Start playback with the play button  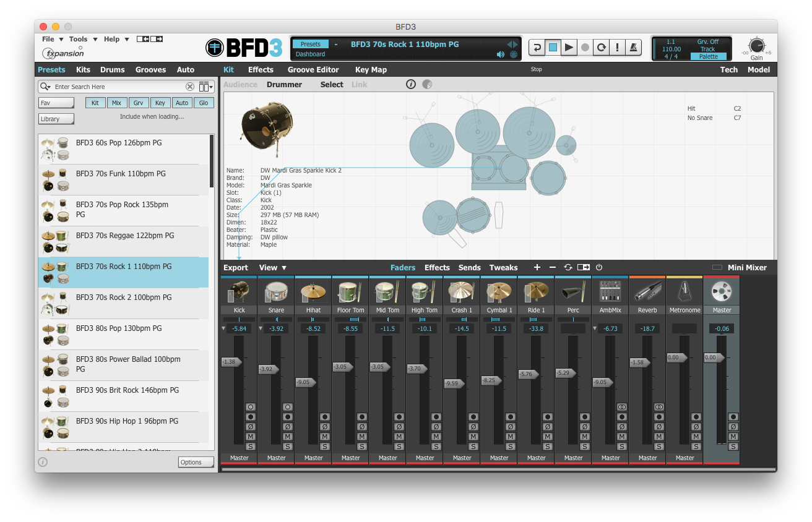click(569, 47)
